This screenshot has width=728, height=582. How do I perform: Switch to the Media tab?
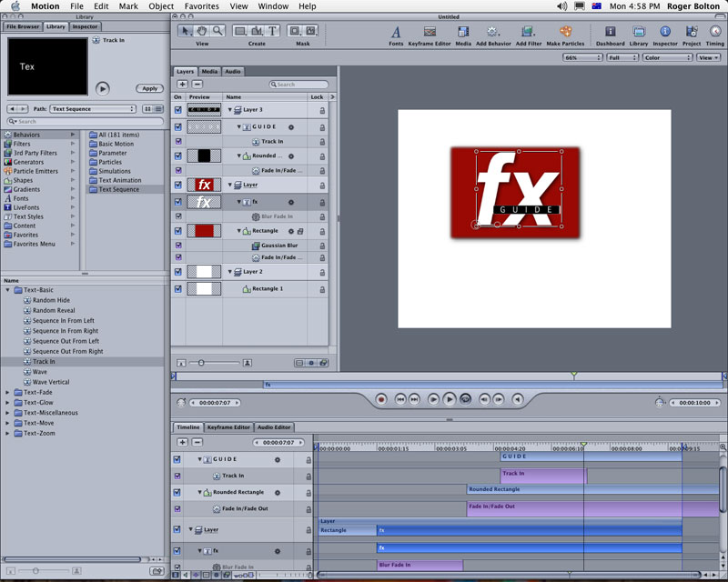[209, 72]
